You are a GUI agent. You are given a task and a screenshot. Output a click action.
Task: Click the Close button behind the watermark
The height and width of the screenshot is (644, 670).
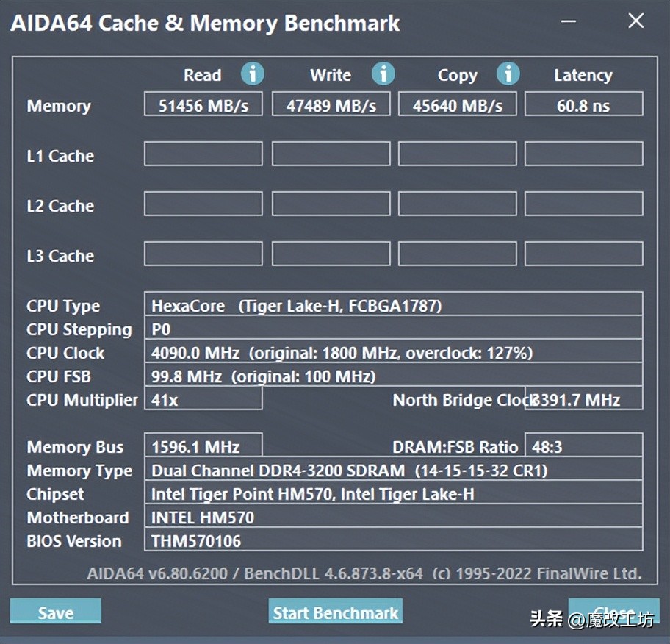614,610
